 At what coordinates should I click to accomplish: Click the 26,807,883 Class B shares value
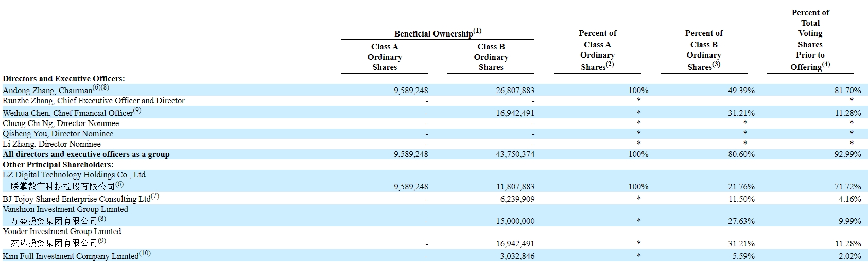tap(515, 91)
